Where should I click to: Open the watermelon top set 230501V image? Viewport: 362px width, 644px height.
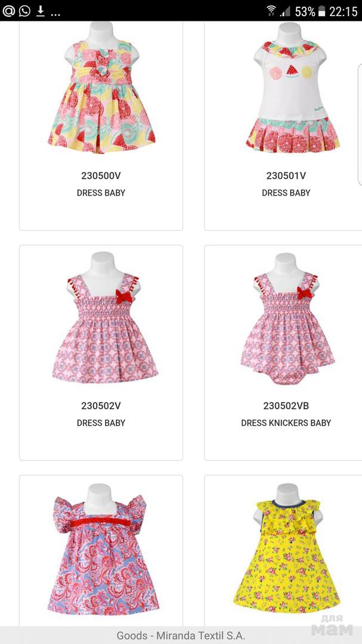tap(293, 88)
